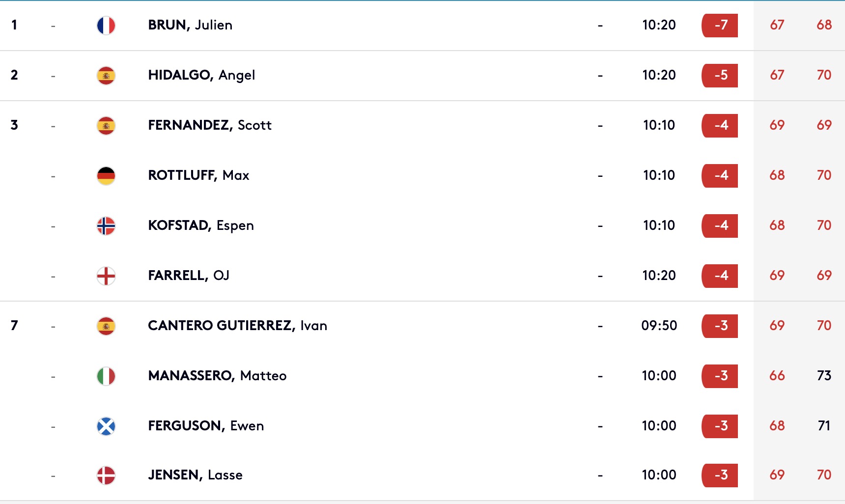Select CANTERO GUTIERREZ, Ivan player name

237,326
